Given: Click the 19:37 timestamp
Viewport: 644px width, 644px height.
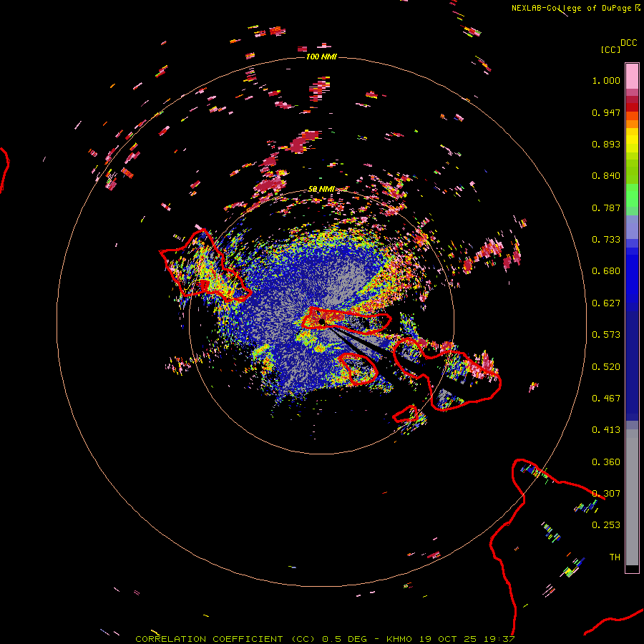Looking at the screenshot, I should coord(499,639).
